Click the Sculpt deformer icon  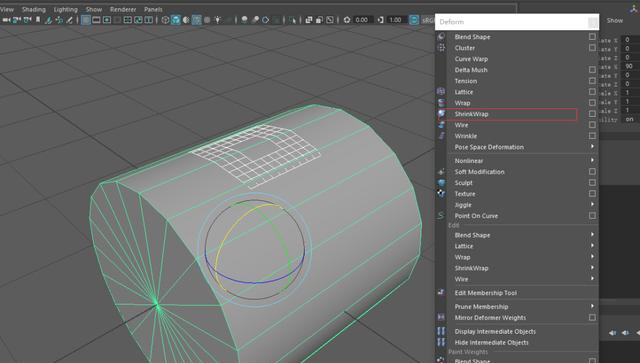tap(441, 183)
